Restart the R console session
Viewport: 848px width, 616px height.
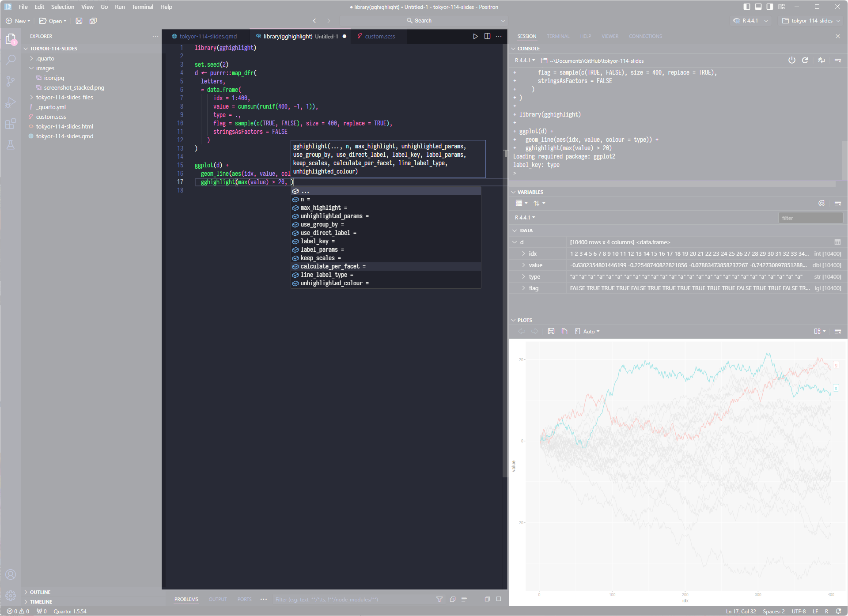click(805, 60)
